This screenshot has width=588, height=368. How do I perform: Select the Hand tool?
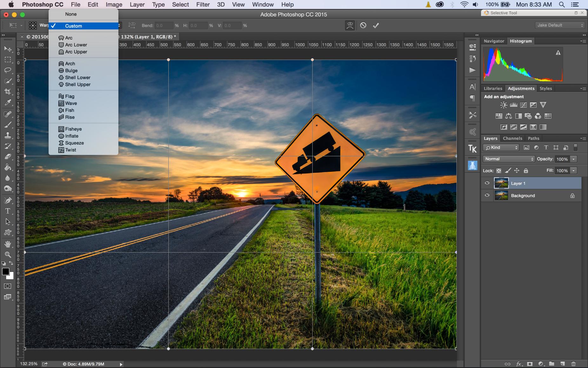tap(8, 244)
